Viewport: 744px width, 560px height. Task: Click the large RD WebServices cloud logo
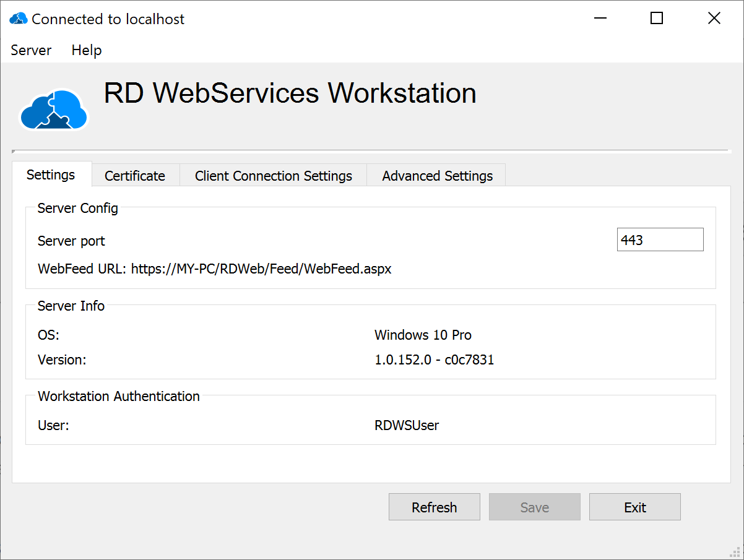click(54, 110)
